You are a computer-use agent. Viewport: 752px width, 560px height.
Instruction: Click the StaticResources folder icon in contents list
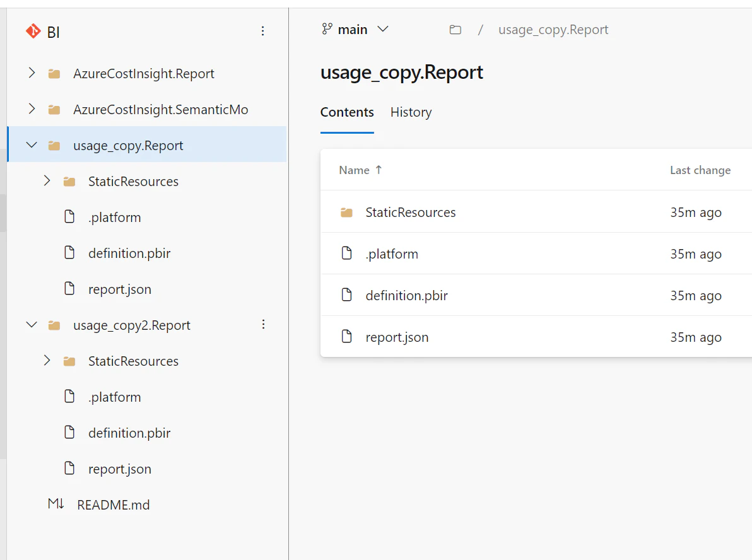click(x=346, y=213)
